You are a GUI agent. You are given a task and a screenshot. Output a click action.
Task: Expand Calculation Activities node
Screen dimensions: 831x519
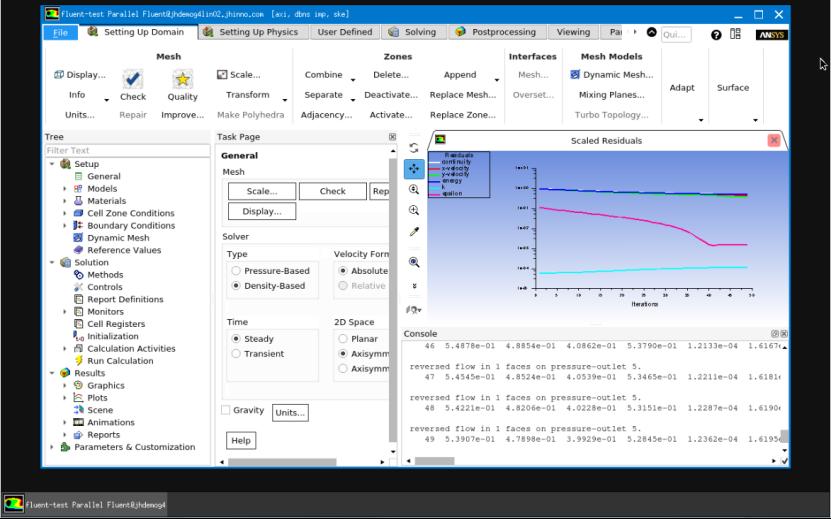click(65, 348)
